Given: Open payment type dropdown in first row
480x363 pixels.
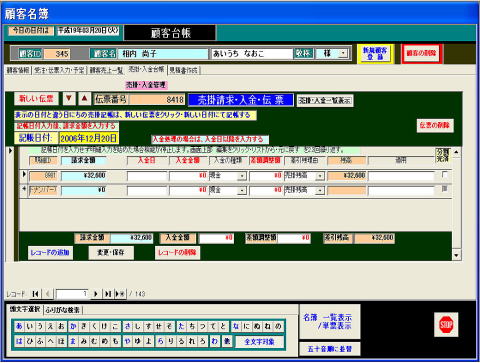Looking at the screenshot, I should [242, 176].
